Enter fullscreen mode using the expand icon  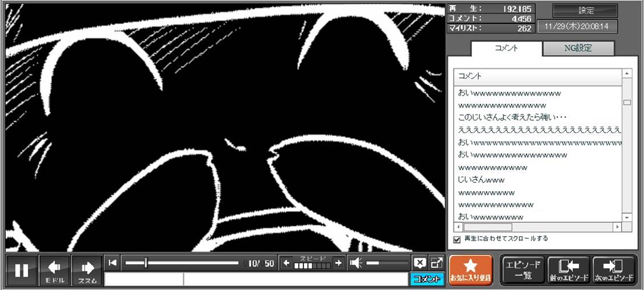437,263
